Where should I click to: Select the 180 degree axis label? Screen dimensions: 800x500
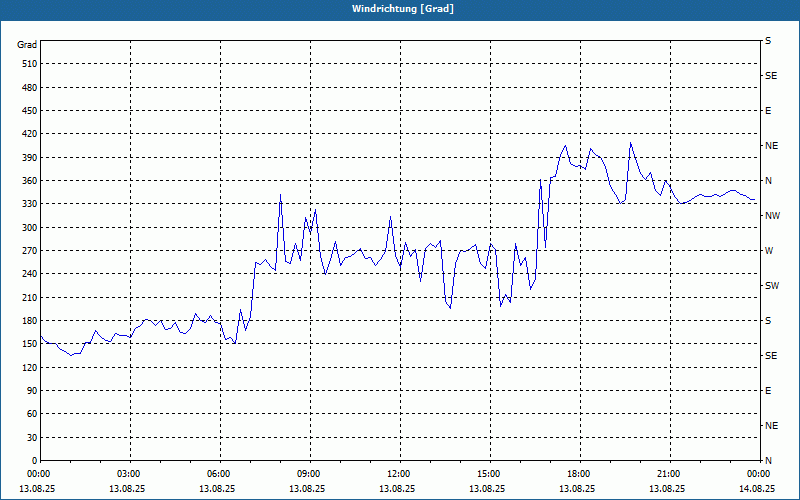tap(30, 321)
